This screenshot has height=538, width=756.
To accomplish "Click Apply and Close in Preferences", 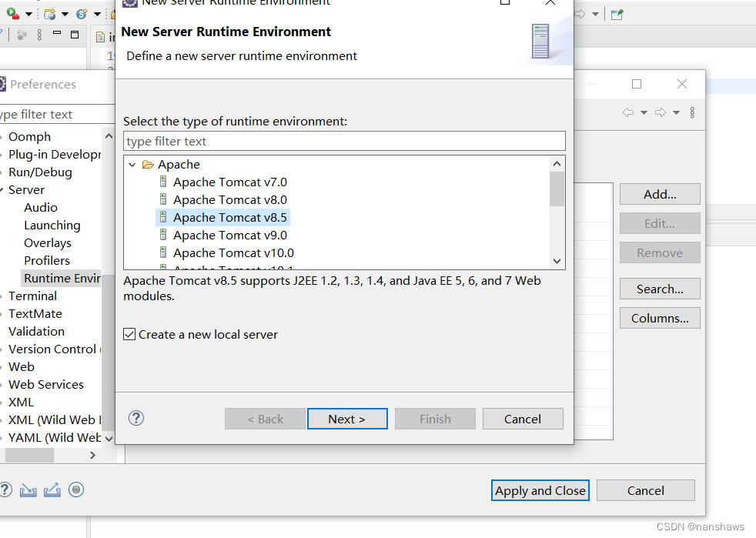I will 540,490.
